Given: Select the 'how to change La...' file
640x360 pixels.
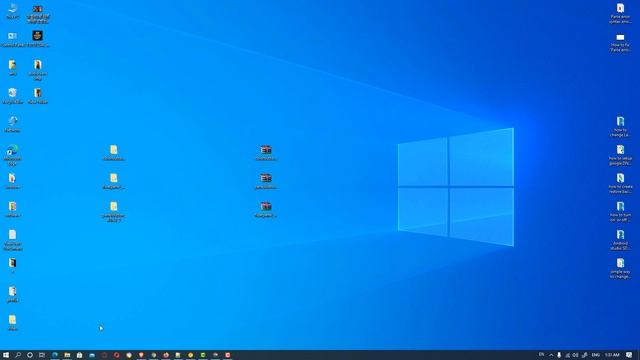Looking at the screenshot, I should coord(620,127).
